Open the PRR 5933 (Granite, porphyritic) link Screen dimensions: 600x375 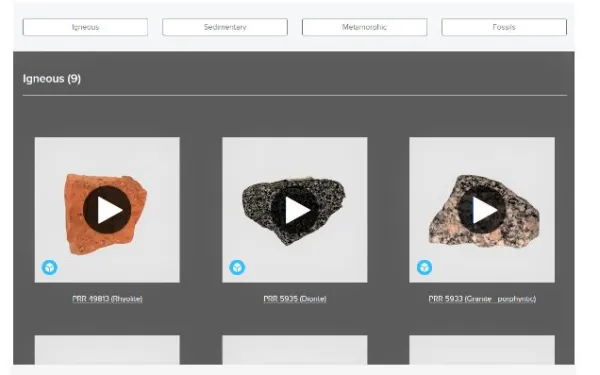pos(482,299)
